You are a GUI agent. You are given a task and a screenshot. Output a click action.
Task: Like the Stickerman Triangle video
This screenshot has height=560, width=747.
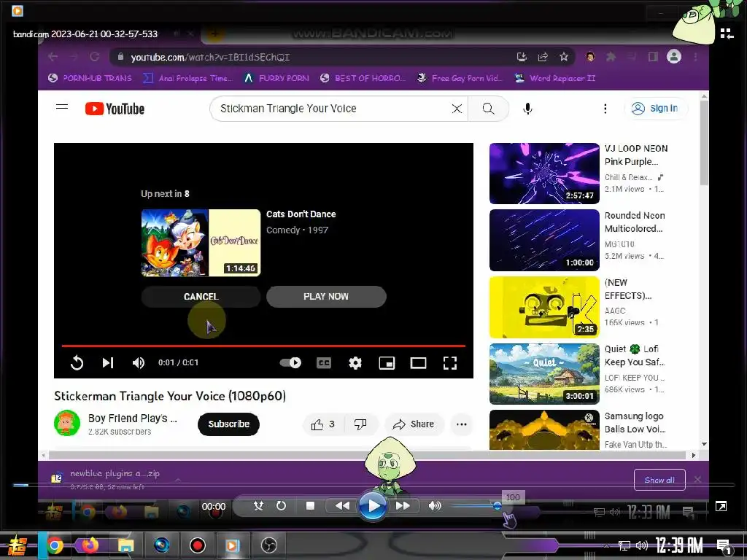tap(322, 424)
